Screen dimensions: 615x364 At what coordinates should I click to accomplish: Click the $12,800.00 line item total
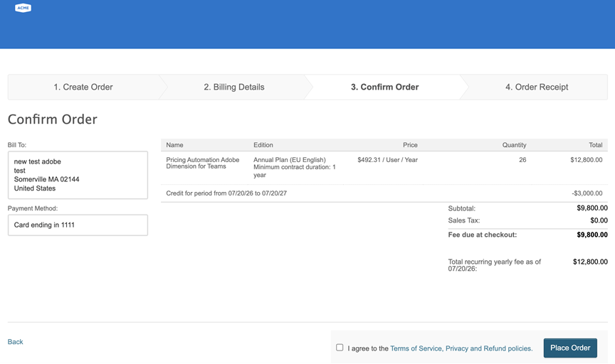(x=587, y=160)
